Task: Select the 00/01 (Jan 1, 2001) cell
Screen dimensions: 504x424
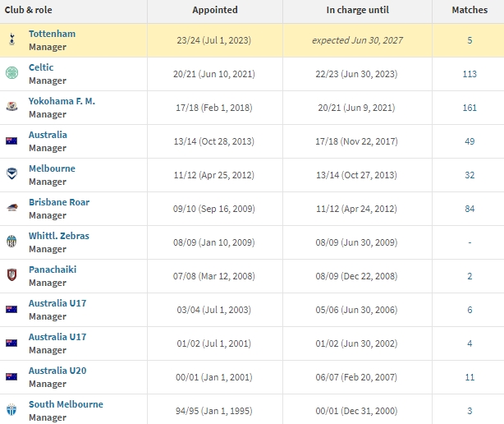Action: 213,377
